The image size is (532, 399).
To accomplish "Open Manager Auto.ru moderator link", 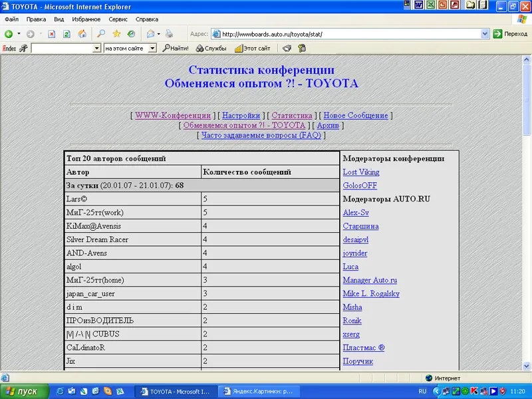I will [x=370, y=280].
